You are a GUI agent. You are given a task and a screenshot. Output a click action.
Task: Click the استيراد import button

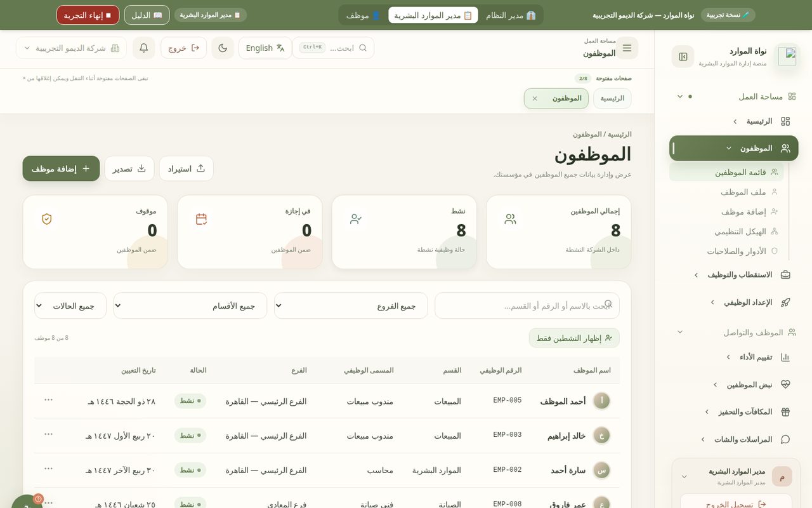[187, 168]
